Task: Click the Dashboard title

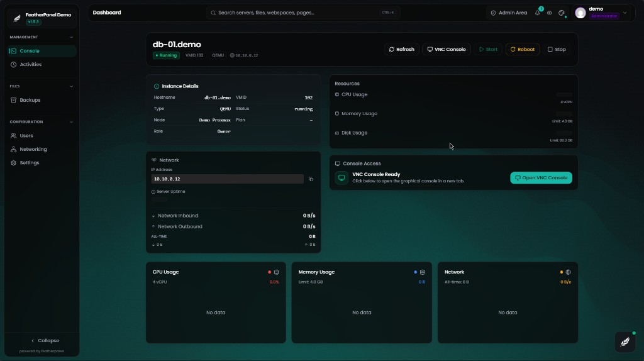Action: (107, 13)
